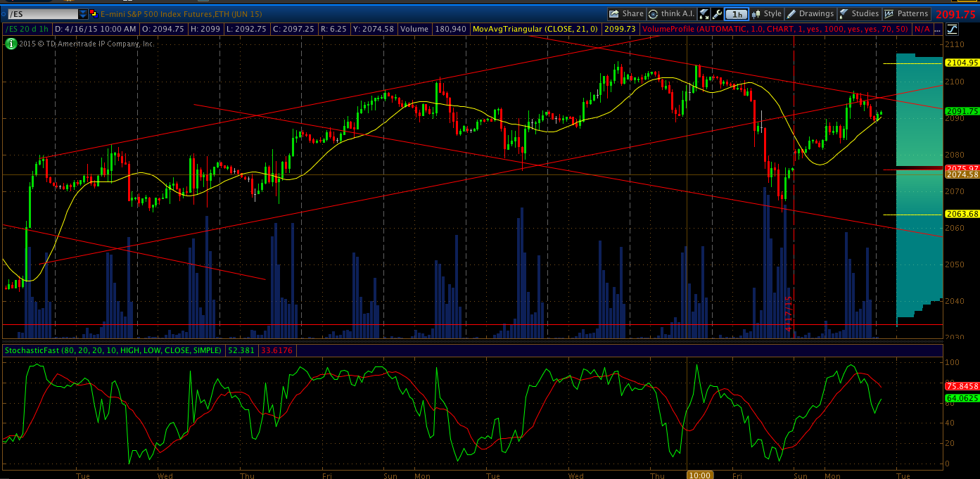This screenshot has height=479, width=980.
Task: Click the 52.381 StochasticFast reading
Action: [x=242, y=350]
